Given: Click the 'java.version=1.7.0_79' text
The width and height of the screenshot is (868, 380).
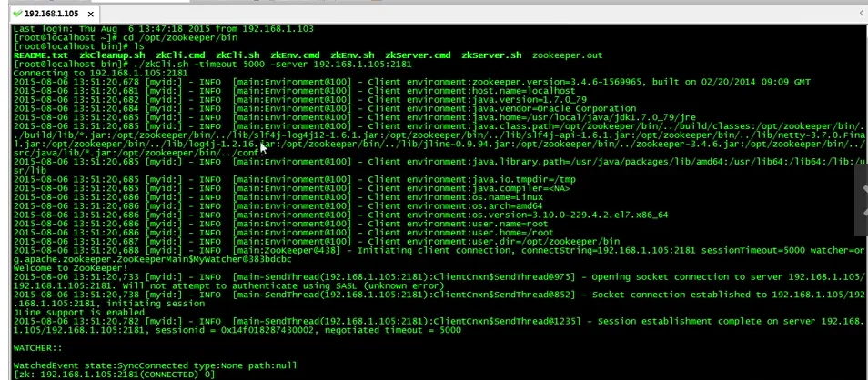Looking at the screenshot, I should (529, 100).
